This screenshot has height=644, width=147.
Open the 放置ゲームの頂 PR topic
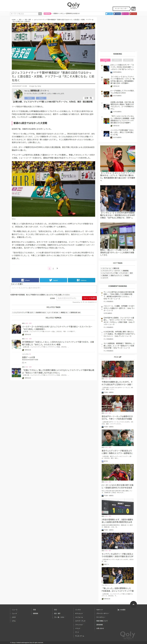click(28, 357)
